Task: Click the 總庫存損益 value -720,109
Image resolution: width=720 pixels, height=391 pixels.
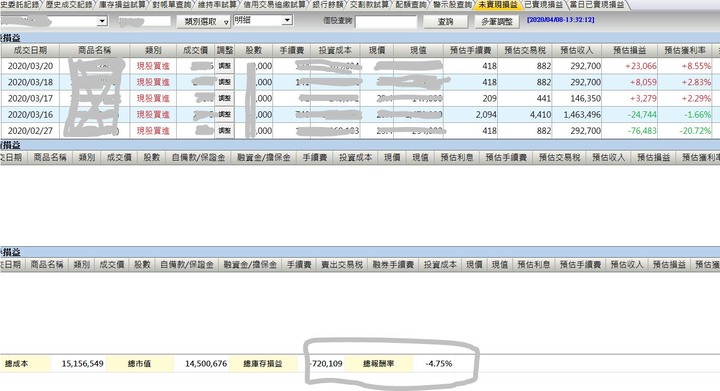Action: coord(326,363)
